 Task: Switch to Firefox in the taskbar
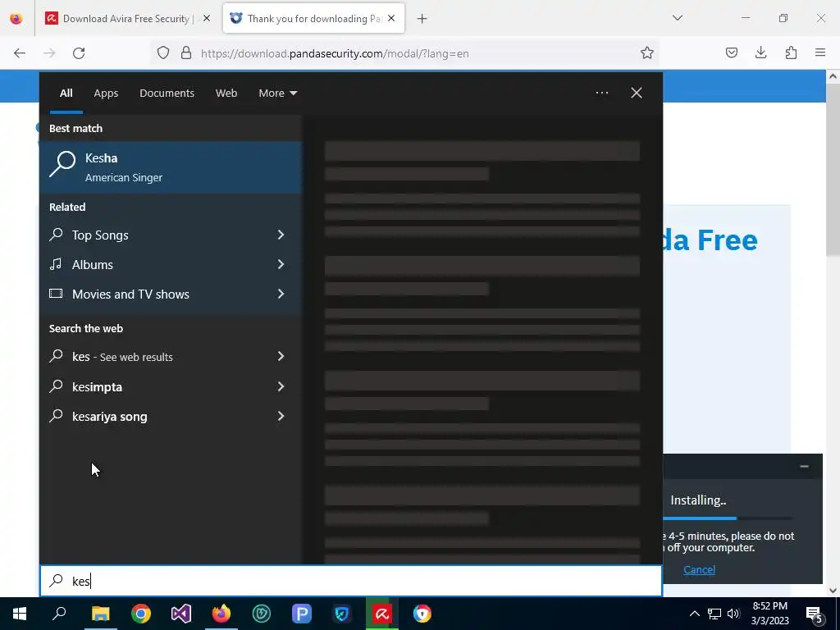coord(221,614)
